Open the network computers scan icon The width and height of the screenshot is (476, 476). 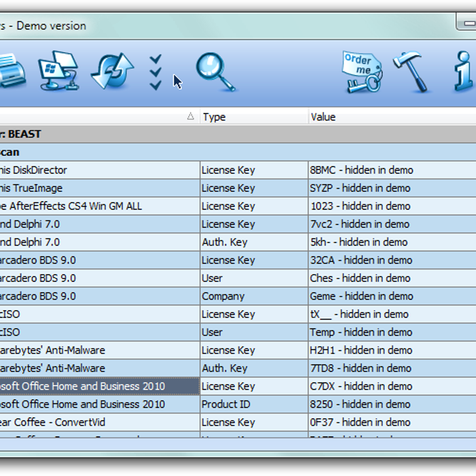pos(59,71)
